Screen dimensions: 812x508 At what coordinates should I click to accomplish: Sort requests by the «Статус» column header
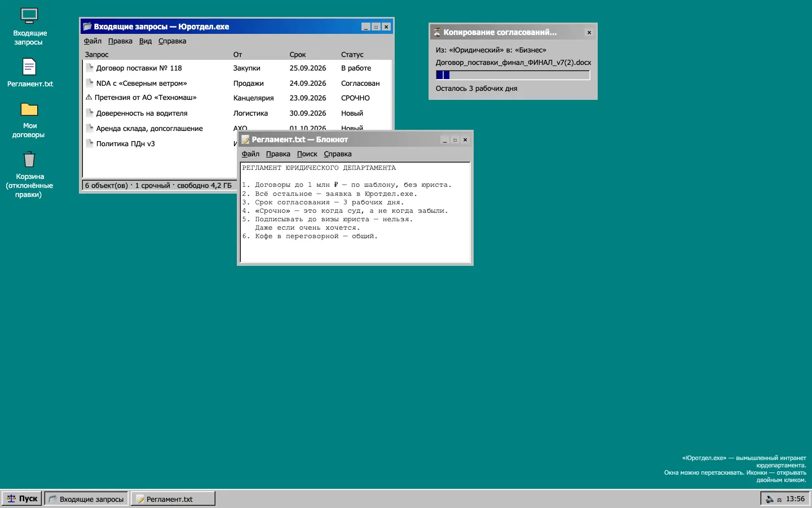coord(352,55)
